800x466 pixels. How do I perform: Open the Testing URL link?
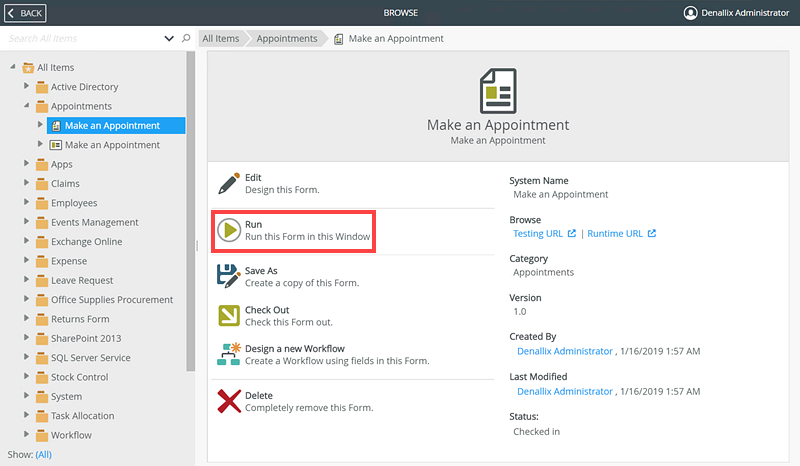(538, 234)
